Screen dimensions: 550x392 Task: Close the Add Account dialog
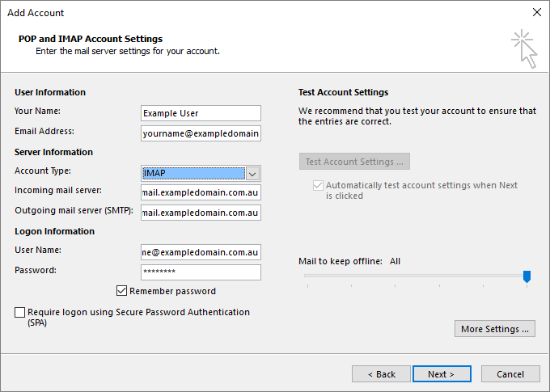536,12
